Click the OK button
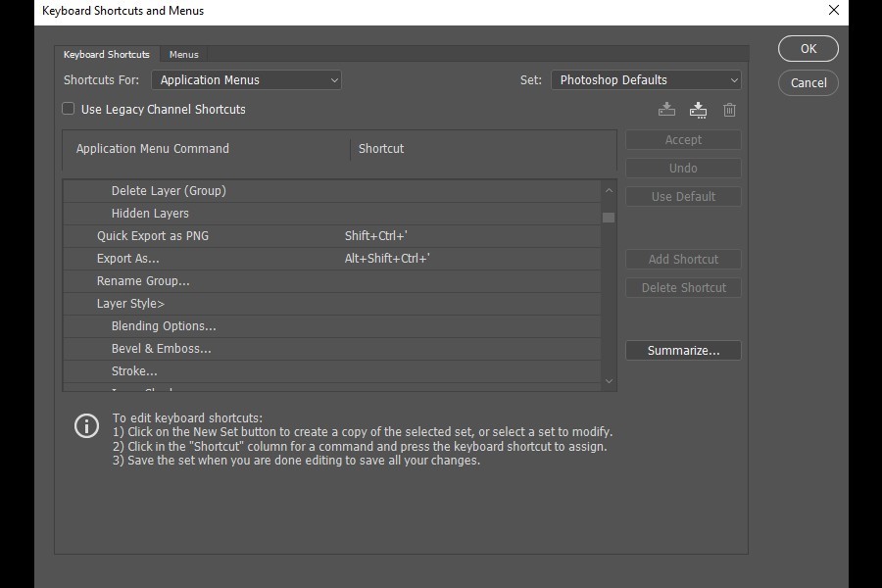Screen dimensions: 882x588 [x=808, y=49]
